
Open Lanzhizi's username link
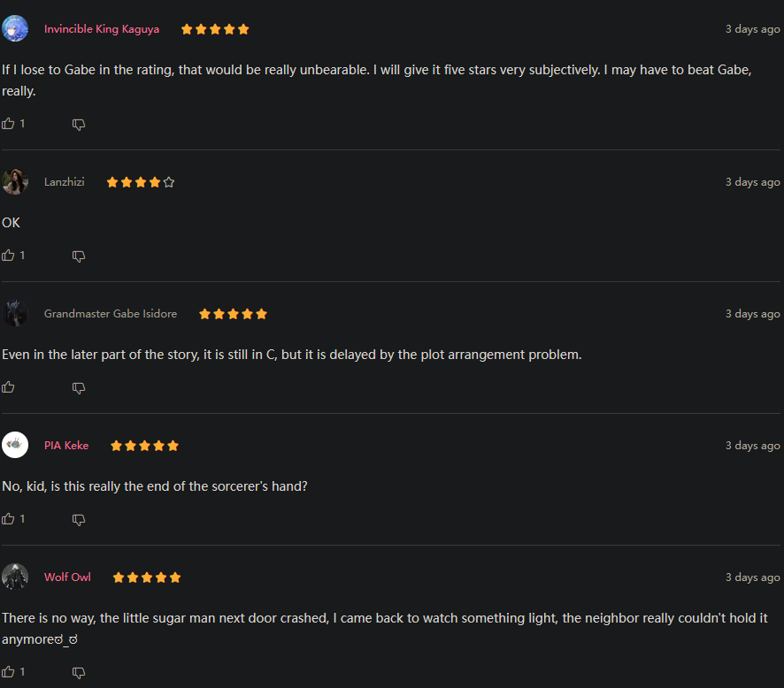(x=64, y=182)
